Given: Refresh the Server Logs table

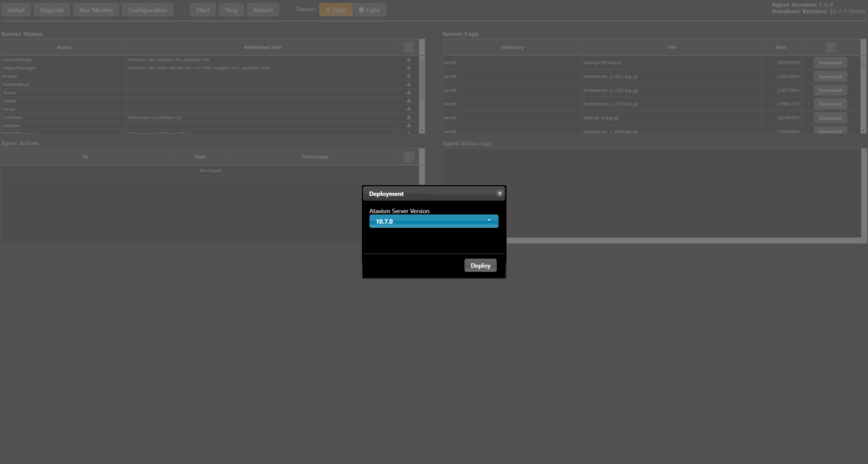Looking at the screenshot, I should coord(830,47).
